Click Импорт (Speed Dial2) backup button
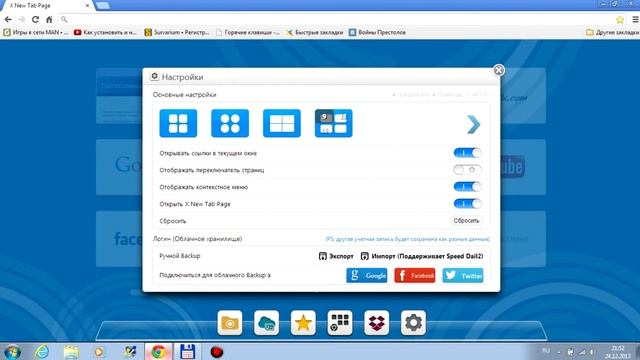 [422, 256]
